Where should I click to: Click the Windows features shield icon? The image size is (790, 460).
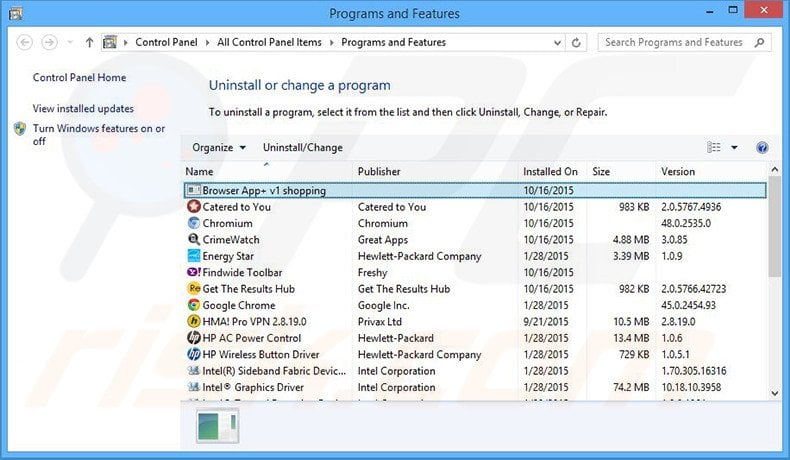tap(20, 128)
